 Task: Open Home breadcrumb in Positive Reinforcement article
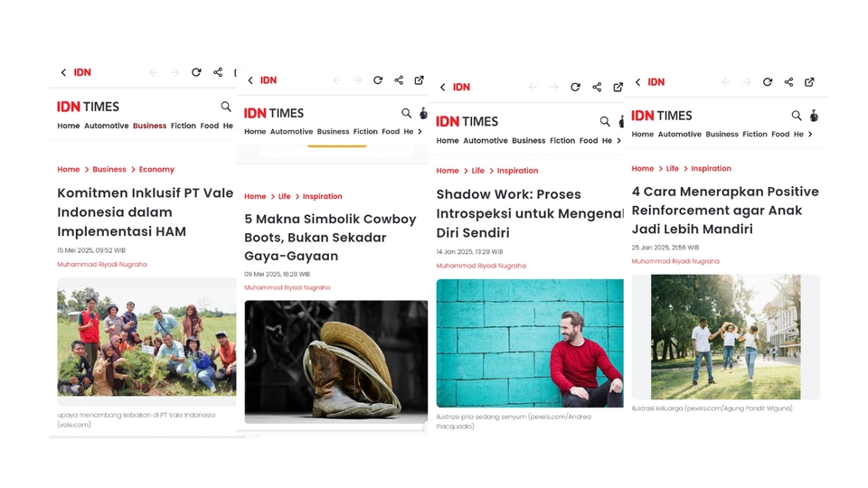click(x=643, y=168)
